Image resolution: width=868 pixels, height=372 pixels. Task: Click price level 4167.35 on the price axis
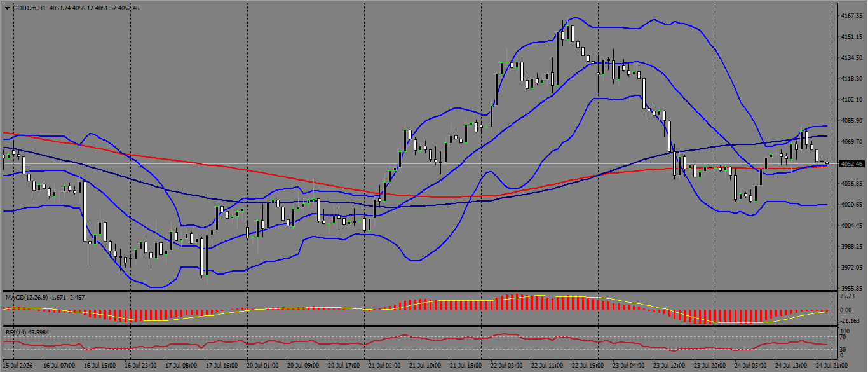850,15
